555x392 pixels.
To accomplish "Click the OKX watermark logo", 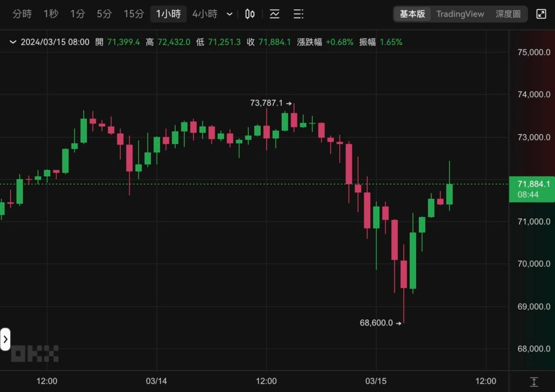I will (x=35, y=354).
